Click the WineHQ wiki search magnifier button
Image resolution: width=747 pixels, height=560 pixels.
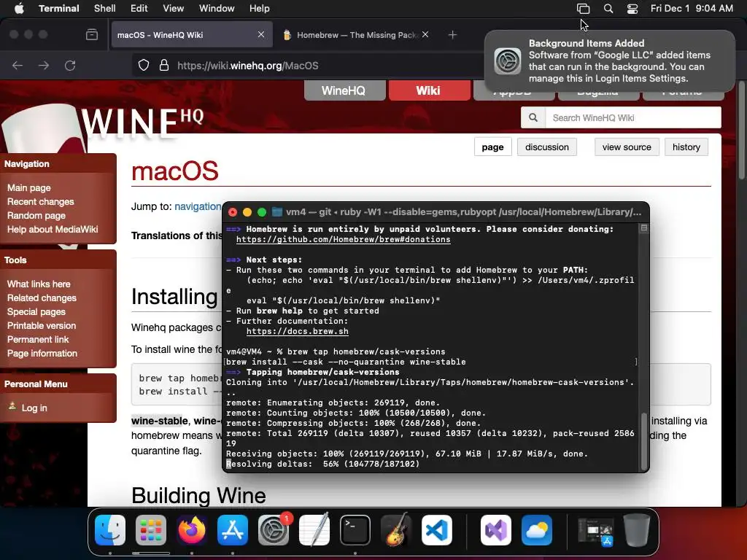pos(533,117)
